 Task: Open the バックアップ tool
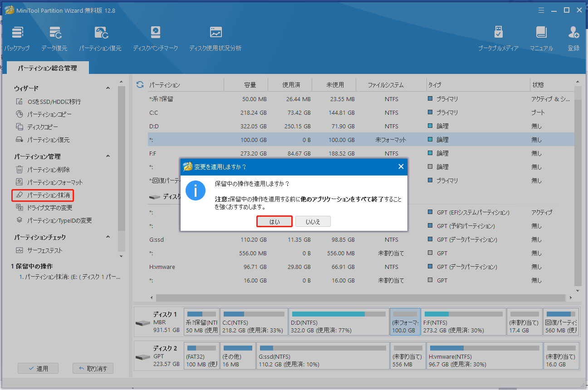[x=17, y=39]
